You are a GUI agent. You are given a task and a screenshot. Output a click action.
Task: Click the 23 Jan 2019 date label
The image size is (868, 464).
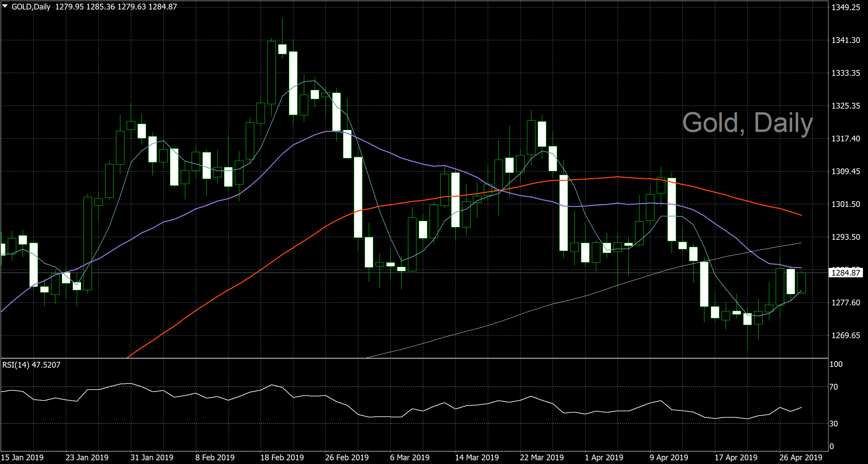[x=87, y=458]
